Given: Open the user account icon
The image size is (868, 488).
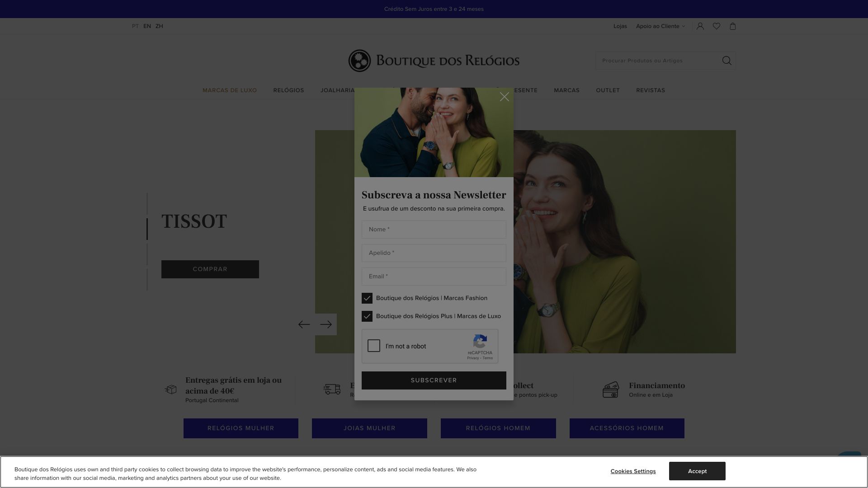Looking at the screenshot, I should [700, 26].
